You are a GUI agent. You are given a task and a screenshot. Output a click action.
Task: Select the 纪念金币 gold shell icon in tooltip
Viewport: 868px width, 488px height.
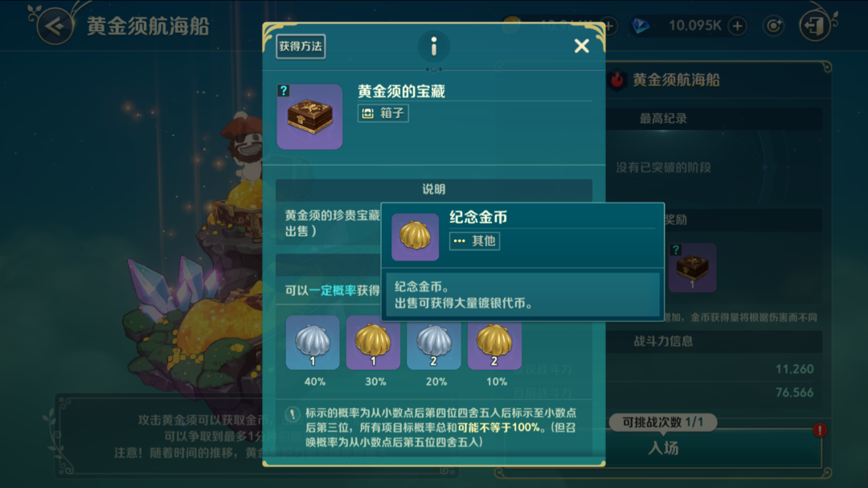pyautogui.click(x=415, y=237)
